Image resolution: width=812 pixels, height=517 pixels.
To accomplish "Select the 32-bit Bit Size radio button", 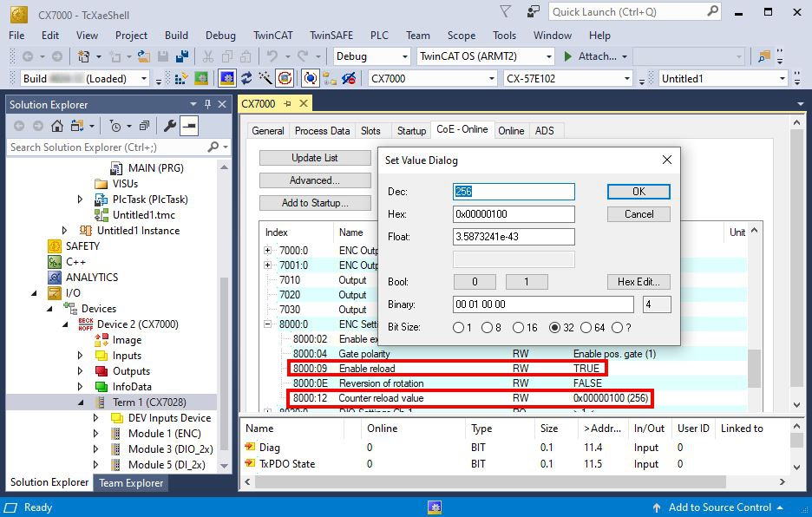I will (x=555, y=327).
